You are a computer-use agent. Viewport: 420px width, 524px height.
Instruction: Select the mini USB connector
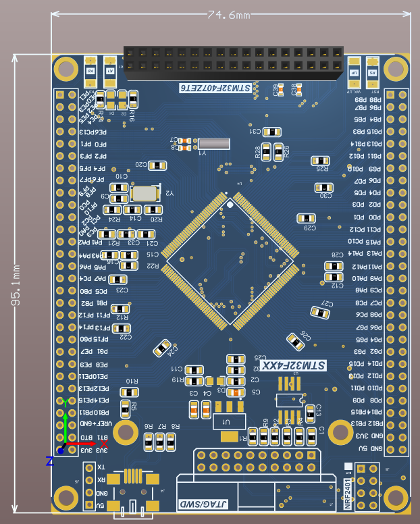pyautogui.click(x=133, y=493)
